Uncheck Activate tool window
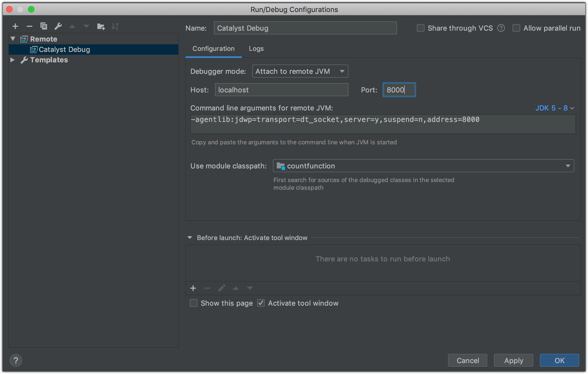The height and width of the screenshot is (374, 588). [261, 303]
